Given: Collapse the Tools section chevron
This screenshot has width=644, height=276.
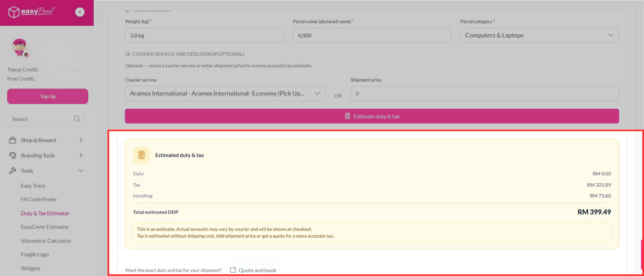Looking at the screenshot, I should coord(81,171).
